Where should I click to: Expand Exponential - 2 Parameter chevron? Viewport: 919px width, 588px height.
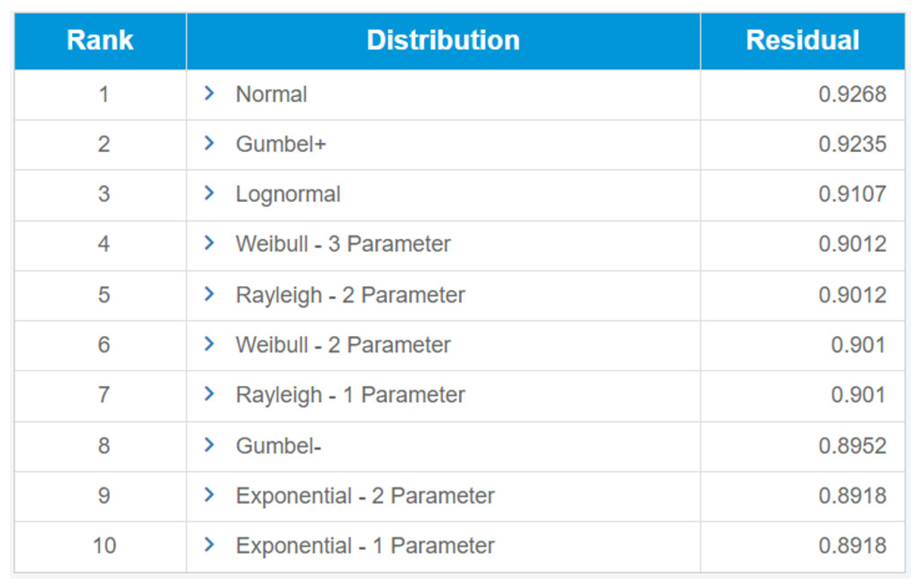209,495
